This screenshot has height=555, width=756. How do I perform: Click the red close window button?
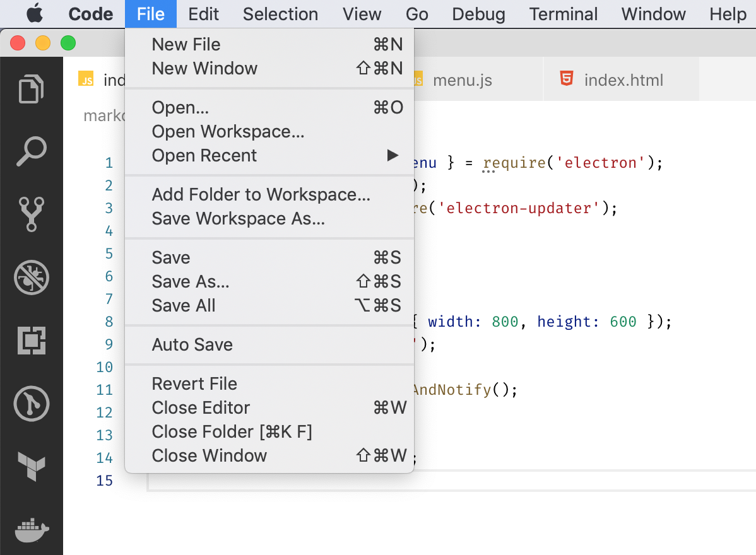pyautogui.click(x=18, y=44)
